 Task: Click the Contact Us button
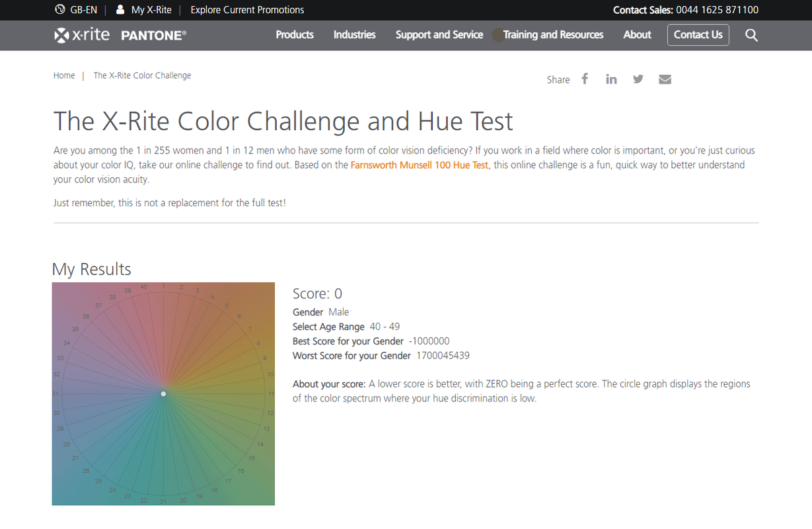[698, 35]
